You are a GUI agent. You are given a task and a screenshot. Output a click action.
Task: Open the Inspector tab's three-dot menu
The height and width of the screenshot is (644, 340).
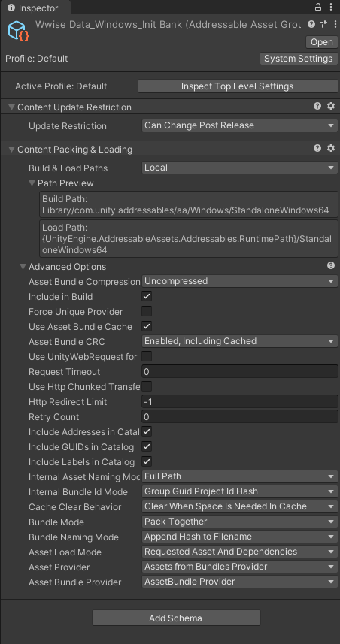[x=331, y=7]
